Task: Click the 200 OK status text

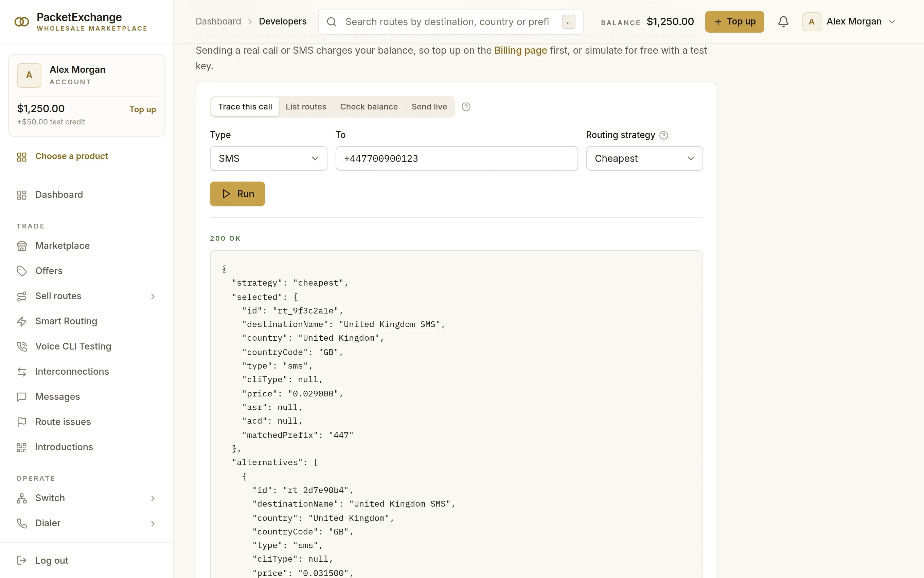Action: pyautogui.click(x=225, y=239)
